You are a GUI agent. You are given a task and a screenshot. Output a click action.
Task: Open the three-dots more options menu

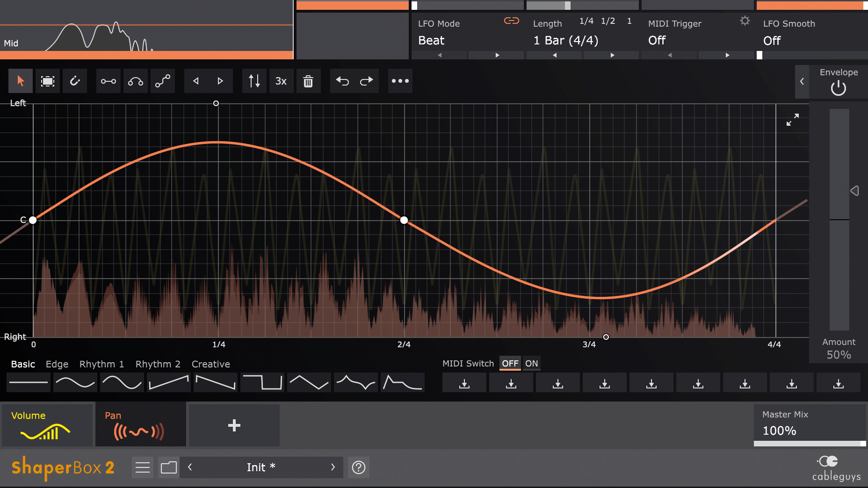[x=400, y=81]
